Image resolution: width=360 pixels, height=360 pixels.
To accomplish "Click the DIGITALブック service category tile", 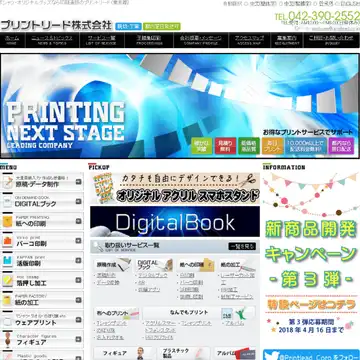I will coord(154,265).
